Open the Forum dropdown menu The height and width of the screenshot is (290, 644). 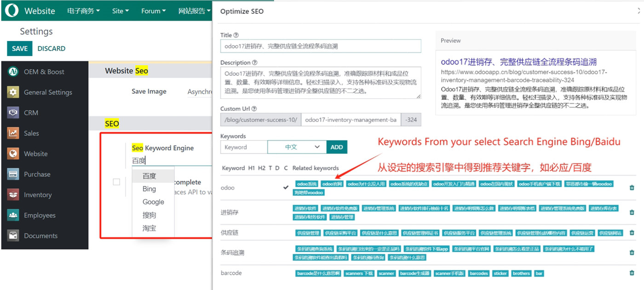pos(154,11)
